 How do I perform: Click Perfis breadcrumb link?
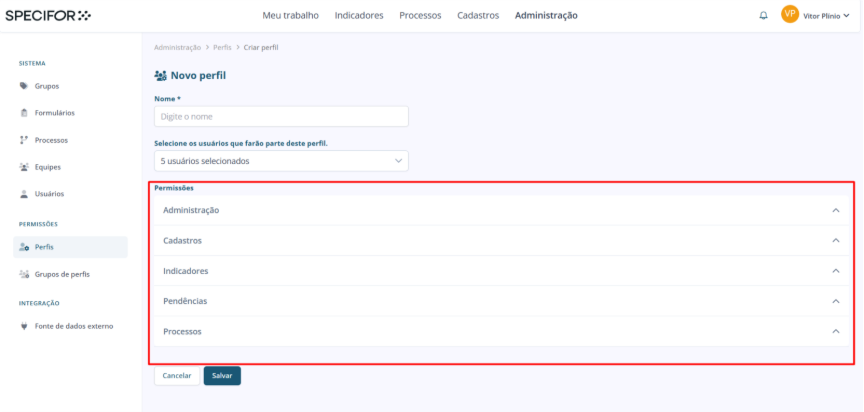(222, 48)
